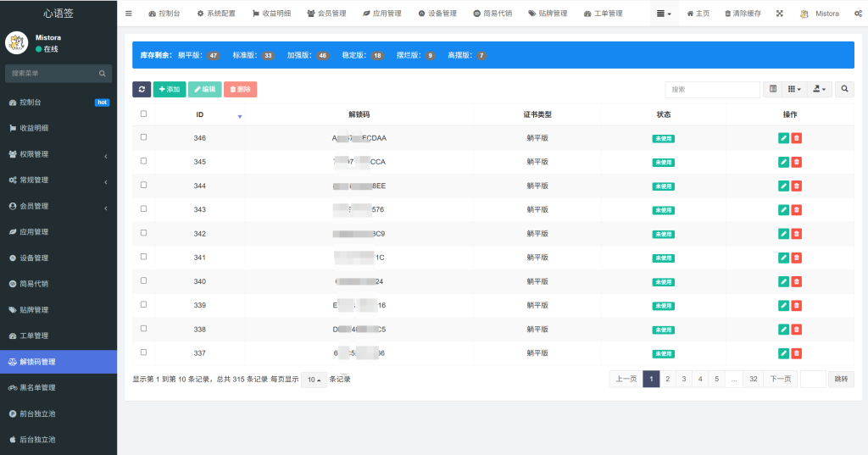Select checkbox for row ID 341
This screenshot has width=868, height=455.
point(143,256)
